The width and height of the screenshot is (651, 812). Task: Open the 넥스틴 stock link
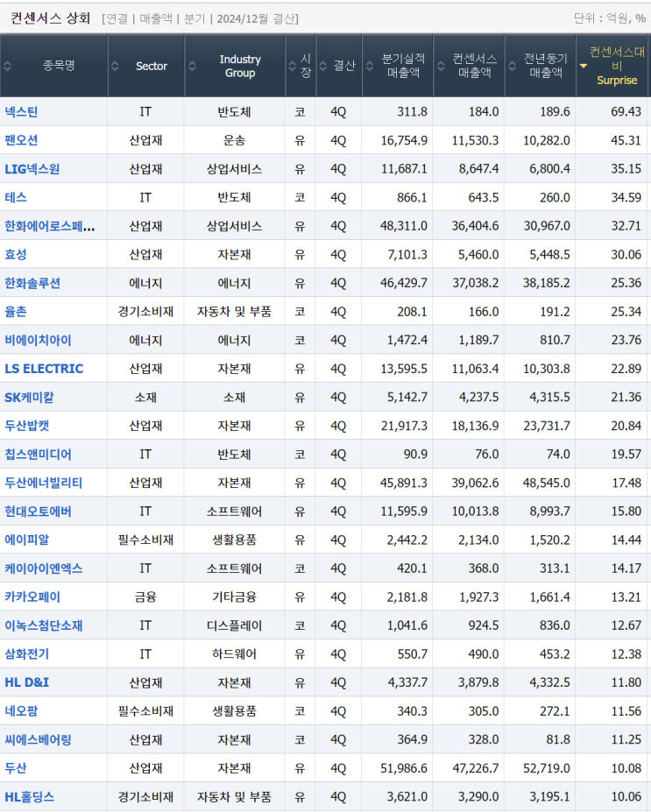pyautogui.click(x=21, y=112)
